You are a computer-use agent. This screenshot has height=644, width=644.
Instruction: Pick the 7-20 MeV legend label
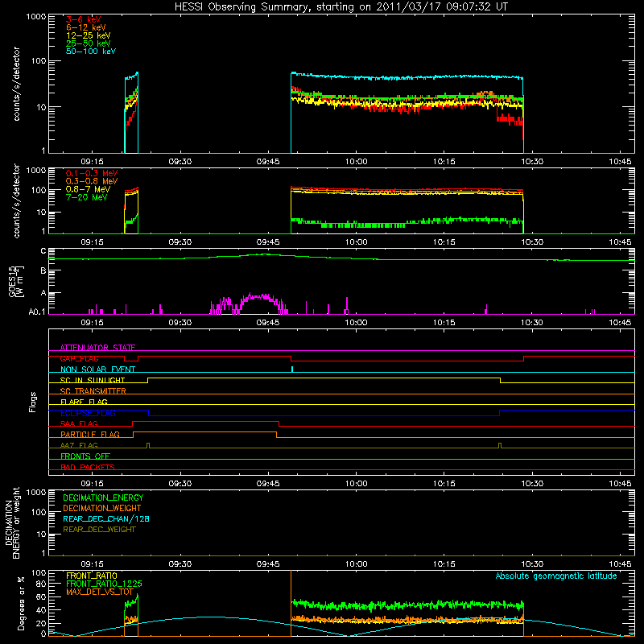pos(86,197)
